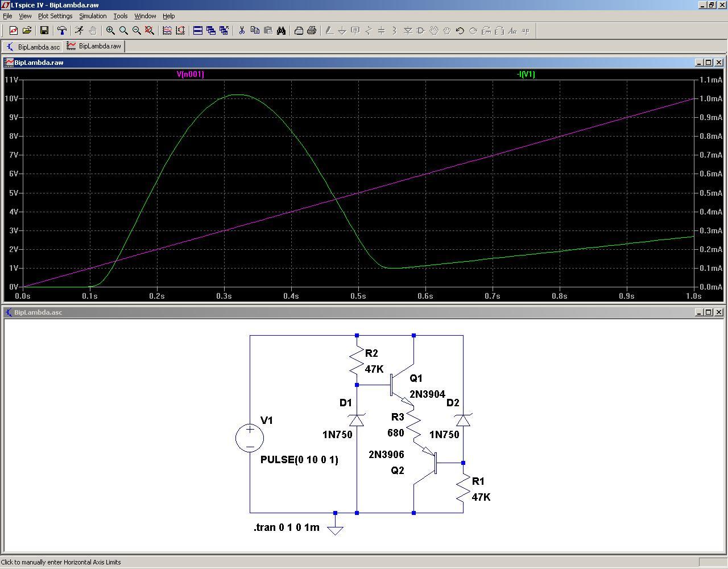Select the Label Net tool
The height and width of the screenshot is (569, 728).
pyautogui.click(x=355, y=31)
